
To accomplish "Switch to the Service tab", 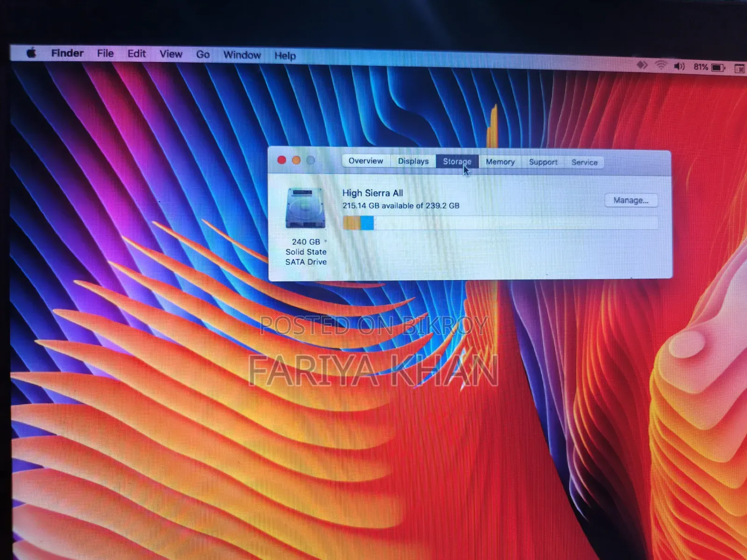I will pyautogui.click(x=584, y=162).
